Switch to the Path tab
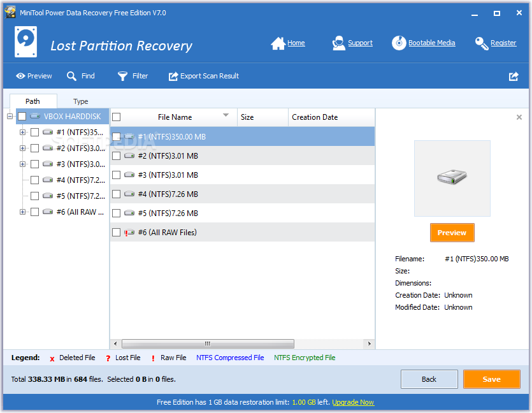The width and height of the screenshot is (532, 413). tap(33, 101)
